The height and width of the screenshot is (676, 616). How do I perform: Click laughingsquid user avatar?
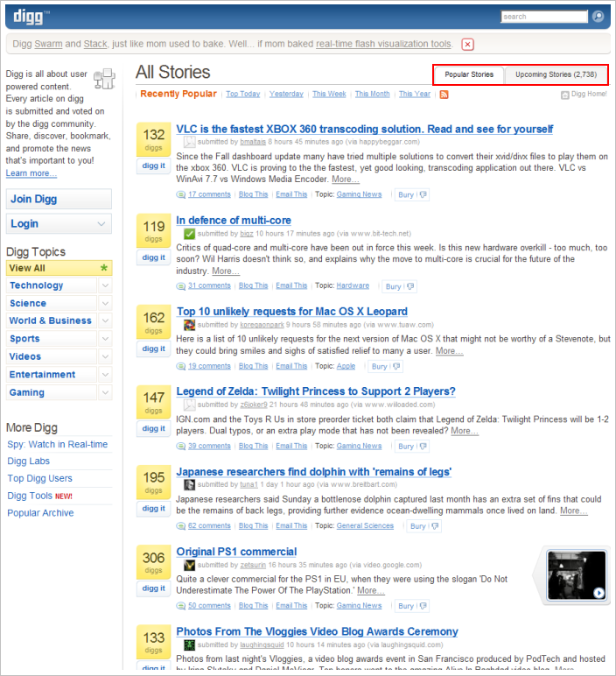point(190,645)
